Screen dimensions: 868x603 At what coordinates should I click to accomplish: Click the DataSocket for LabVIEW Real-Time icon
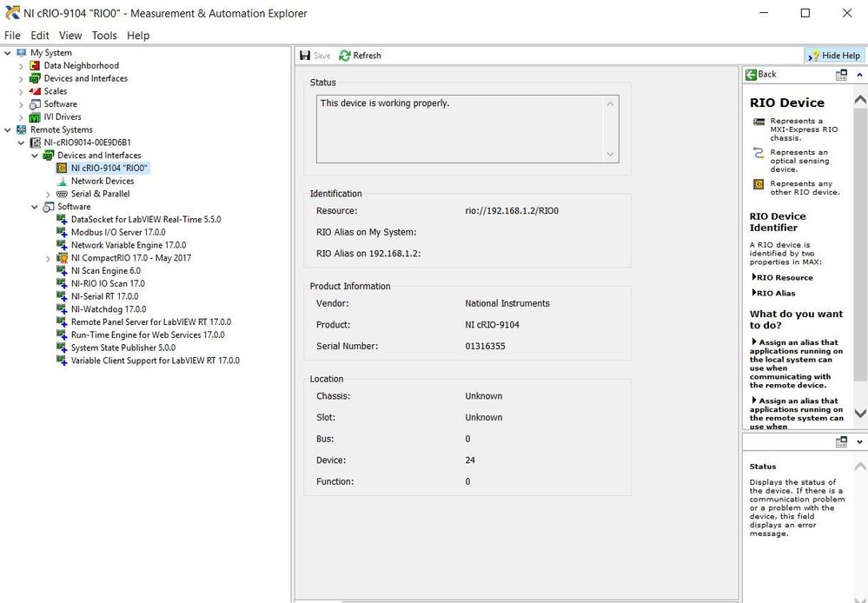coord(62,219)
